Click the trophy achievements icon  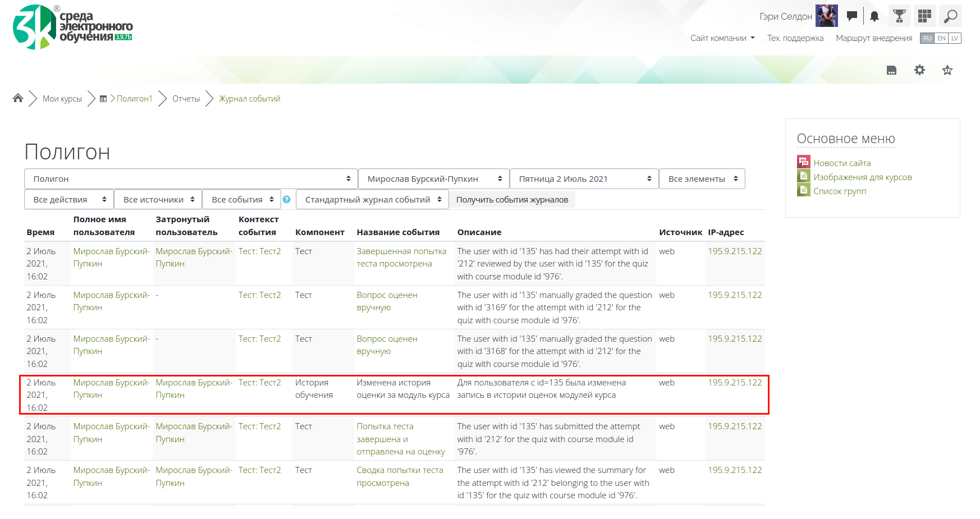pos(899,16)
